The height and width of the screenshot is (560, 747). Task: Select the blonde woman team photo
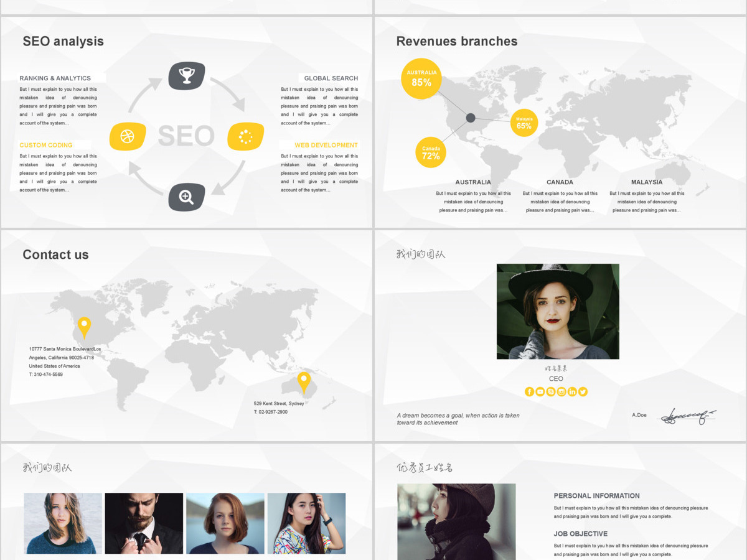63,523
